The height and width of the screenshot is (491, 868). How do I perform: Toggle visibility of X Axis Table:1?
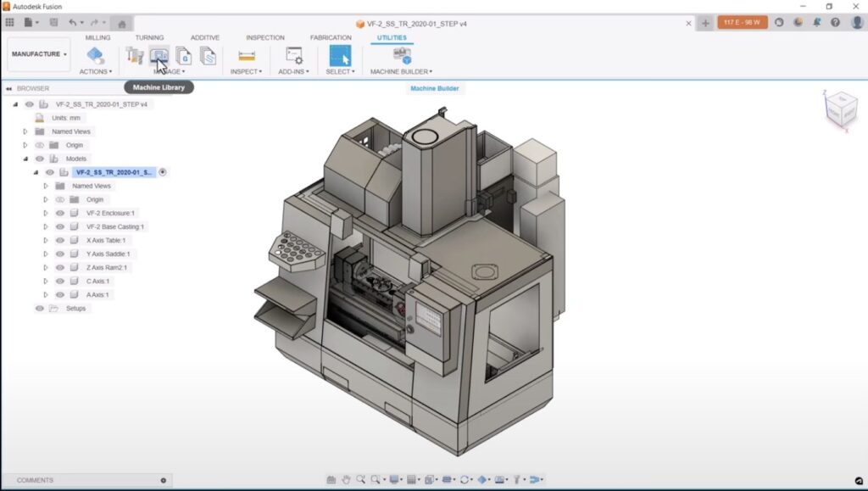60,240
